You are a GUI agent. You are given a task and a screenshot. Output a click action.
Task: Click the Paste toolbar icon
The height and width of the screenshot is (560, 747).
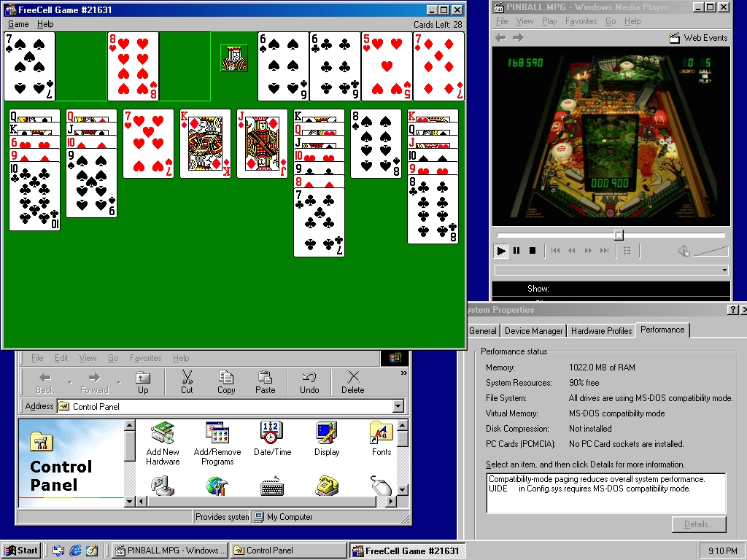click(265, 382)
